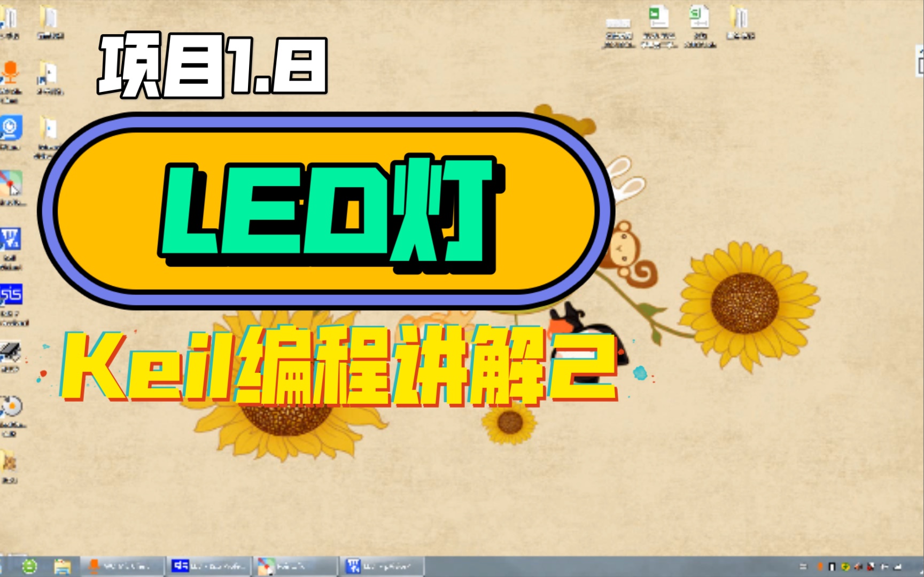Switch to the Keil uVision taskbar window
This screenshot has height=577, width=924.
pos(382,566)
